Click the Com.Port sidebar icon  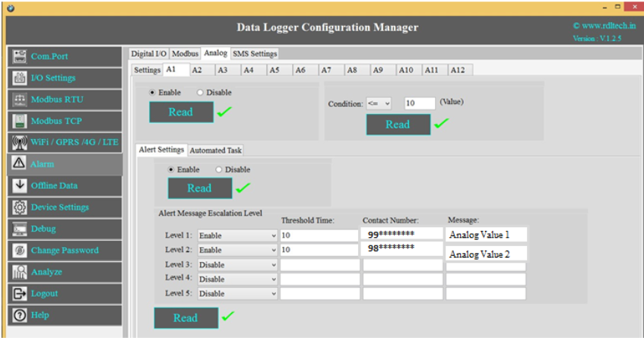coord(19,56)
